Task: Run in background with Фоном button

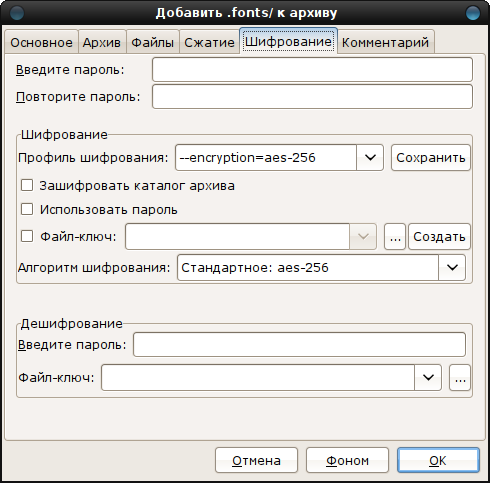Action: (347, 460)
